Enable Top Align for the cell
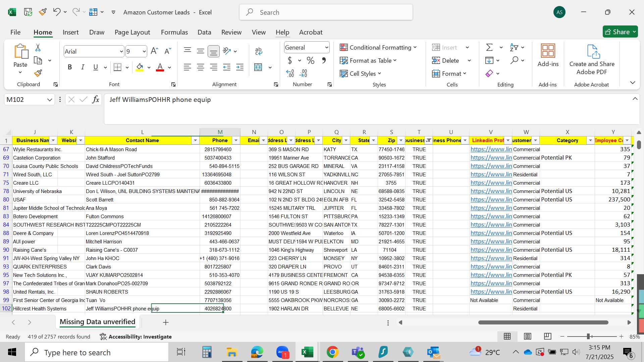This screenshot has height=362, width=644. [187, 51]
